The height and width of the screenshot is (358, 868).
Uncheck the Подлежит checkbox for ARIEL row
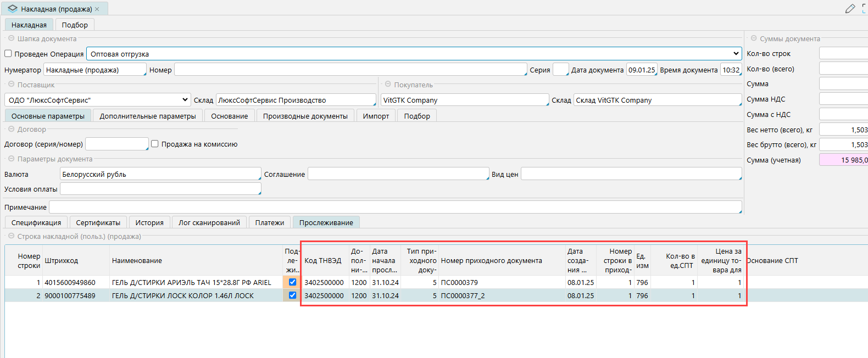[292, 282]
